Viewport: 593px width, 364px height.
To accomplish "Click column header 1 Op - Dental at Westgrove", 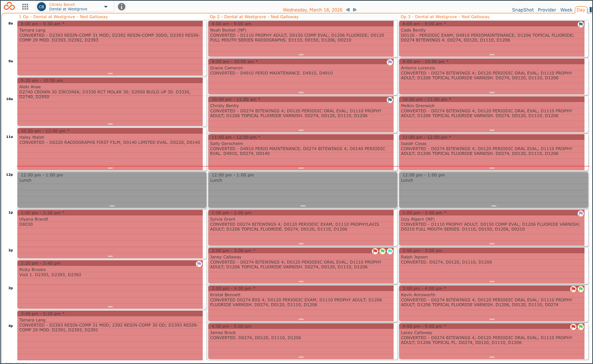I will coord(63,17).
